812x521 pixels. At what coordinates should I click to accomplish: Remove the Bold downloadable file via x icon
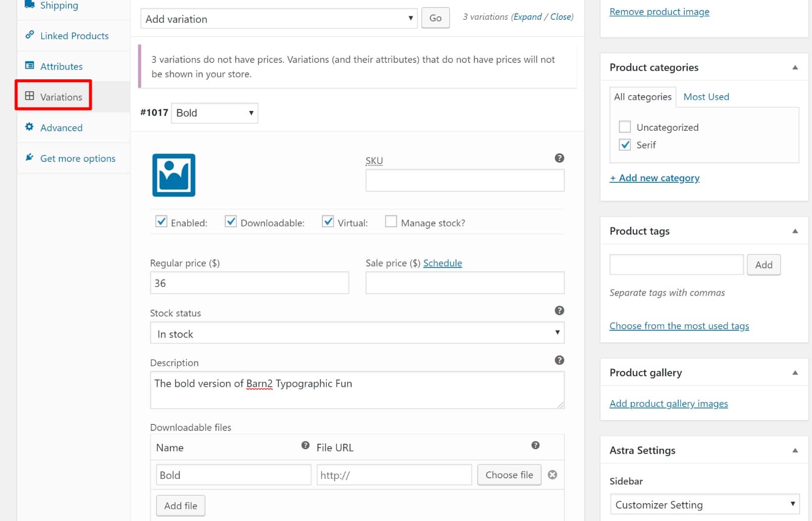pyautogui.click(x=553, y=474)
